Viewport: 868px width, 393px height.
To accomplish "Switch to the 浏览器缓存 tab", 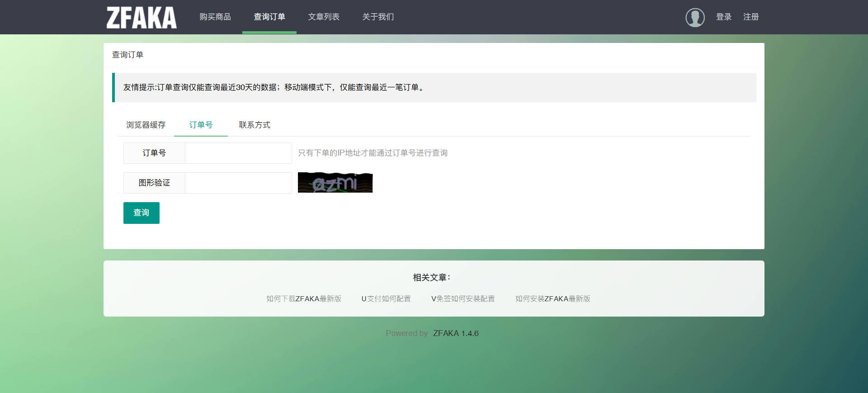I will [146, 125].
